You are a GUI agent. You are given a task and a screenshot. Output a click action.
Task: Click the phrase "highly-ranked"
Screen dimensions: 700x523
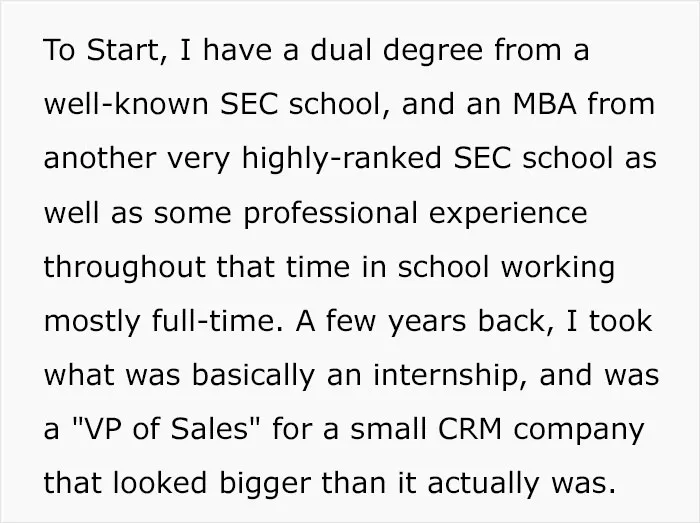click(342, 158)
